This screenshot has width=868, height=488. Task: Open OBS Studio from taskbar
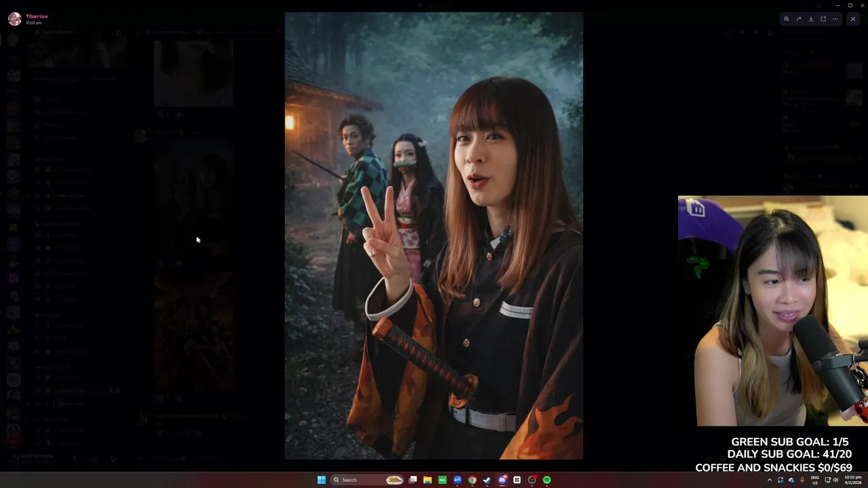532,480
